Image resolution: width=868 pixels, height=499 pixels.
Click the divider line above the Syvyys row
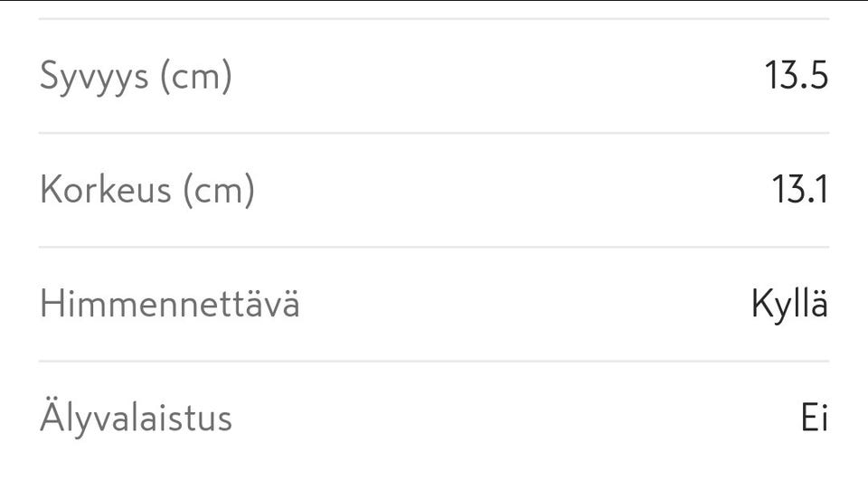click(x=434, y=19)
